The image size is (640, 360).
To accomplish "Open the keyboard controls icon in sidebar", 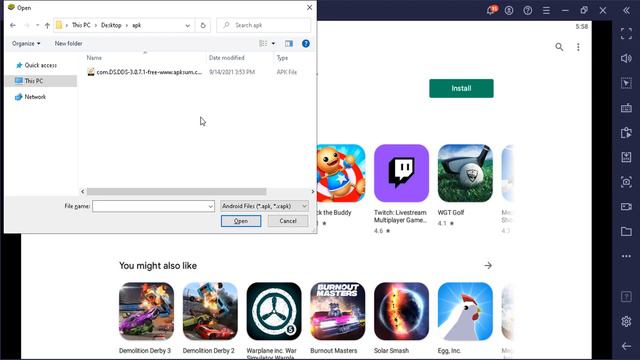I will 626,108.
